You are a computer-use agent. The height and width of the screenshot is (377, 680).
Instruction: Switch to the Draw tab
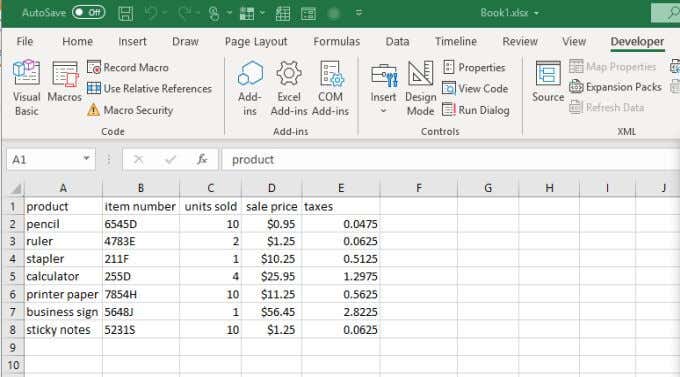[x=185, y=41]
